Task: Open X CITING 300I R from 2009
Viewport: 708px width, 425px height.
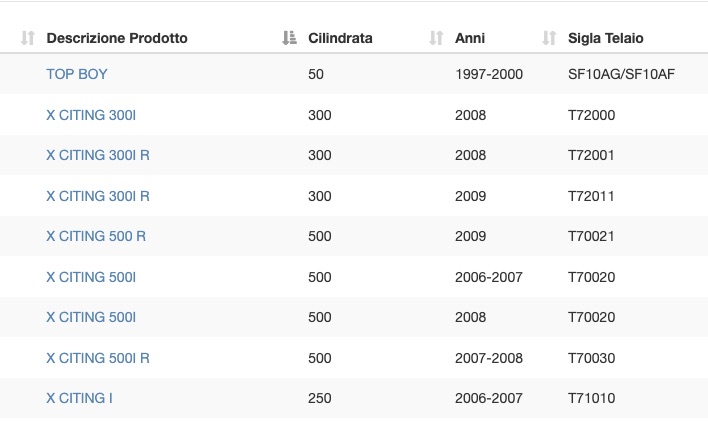Action: 98,196
